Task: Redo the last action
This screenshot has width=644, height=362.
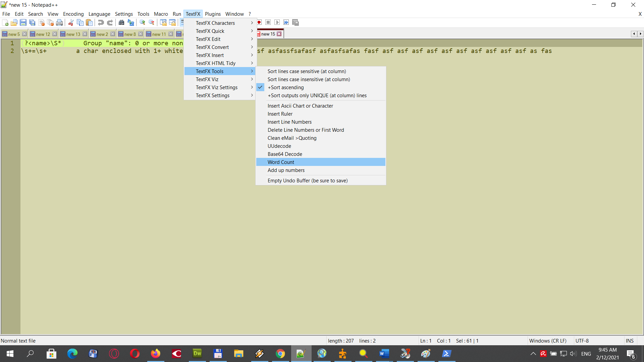Action: 110,22
